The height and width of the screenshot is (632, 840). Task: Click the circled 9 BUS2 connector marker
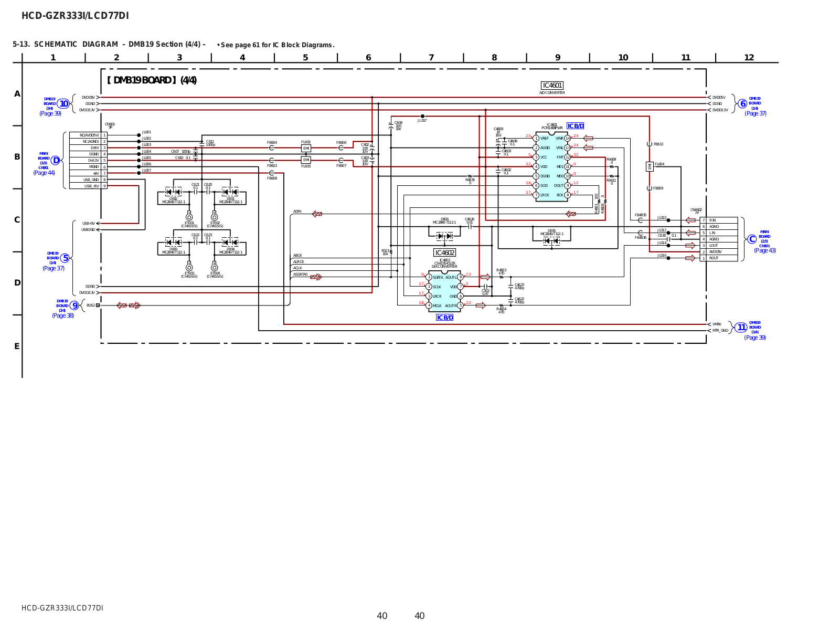pyautogui.click(x=75, y=306)
